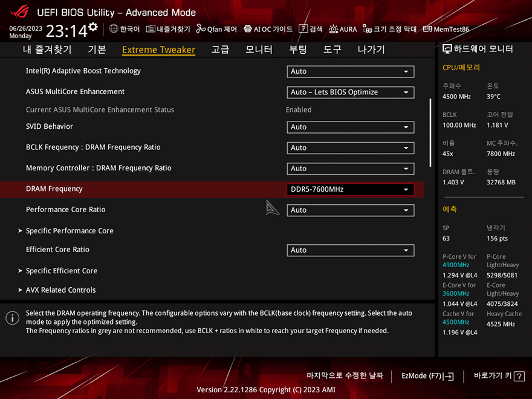
Task: Open Memory Controller DRAM Ratio dropdown
Action: tap(350, 169)
